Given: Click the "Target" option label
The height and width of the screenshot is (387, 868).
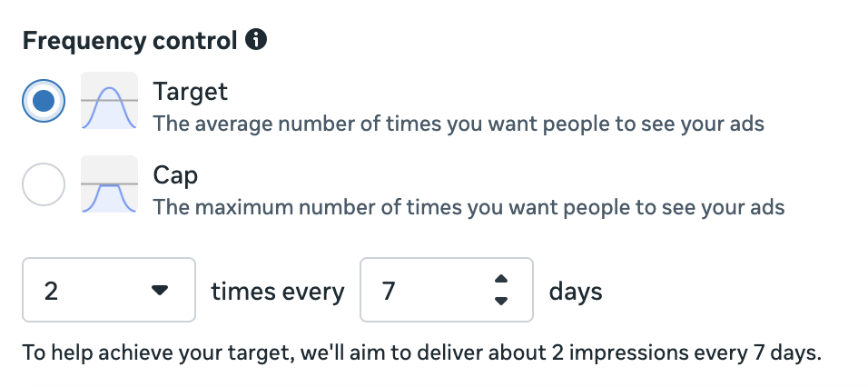Looking at the screenshot, I should [x=190, y=92].
